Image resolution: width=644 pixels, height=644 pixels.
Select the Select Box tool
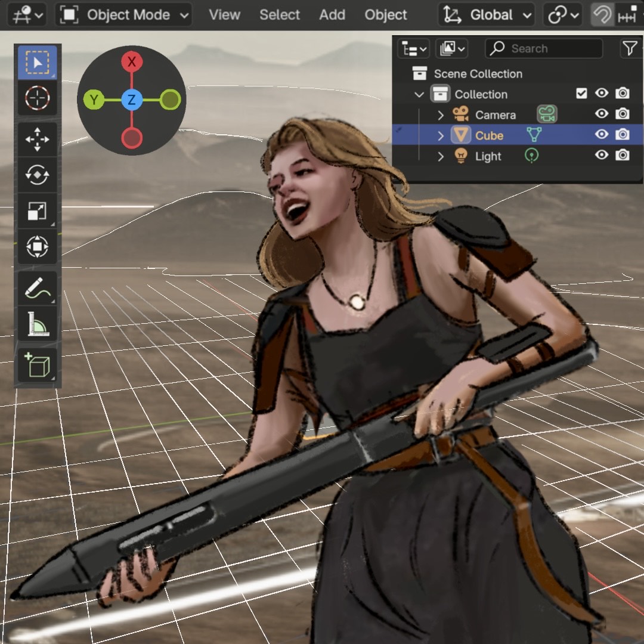click(38, 63)
